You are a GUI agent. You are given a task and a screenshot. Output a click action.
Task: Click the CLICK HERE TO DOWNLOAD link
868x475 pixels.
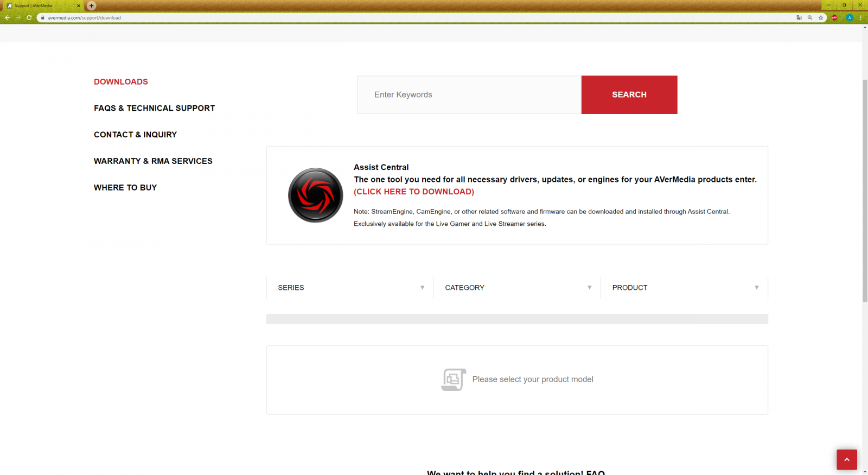click(414, 192)
